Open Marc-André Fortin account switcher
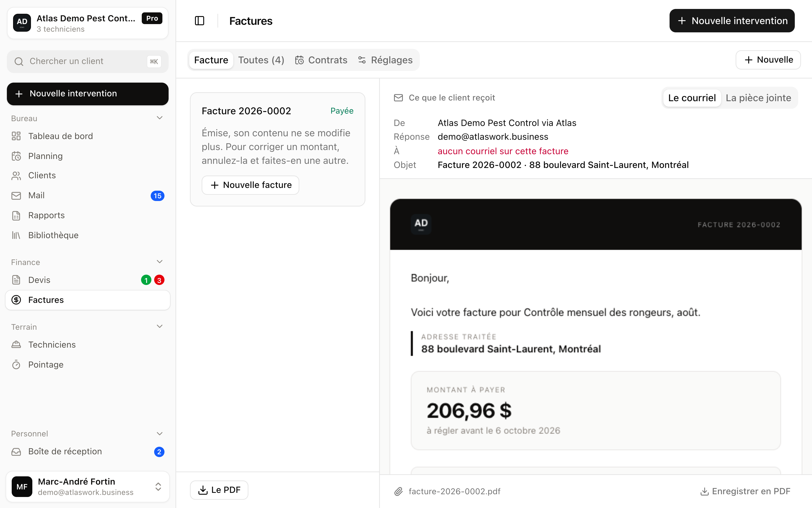Viewport: 812px width, 508px height. click(87, 486)
